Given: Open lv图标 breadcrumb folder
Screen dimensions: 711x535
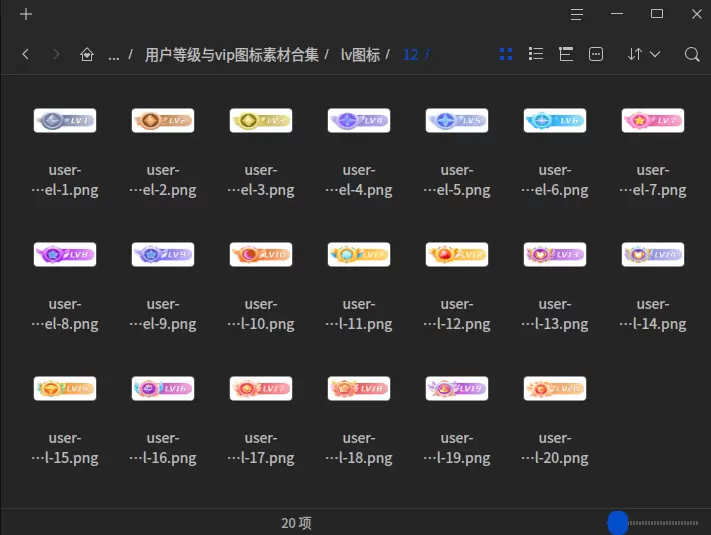Looking at the screenshot, I should click(360, 55).
